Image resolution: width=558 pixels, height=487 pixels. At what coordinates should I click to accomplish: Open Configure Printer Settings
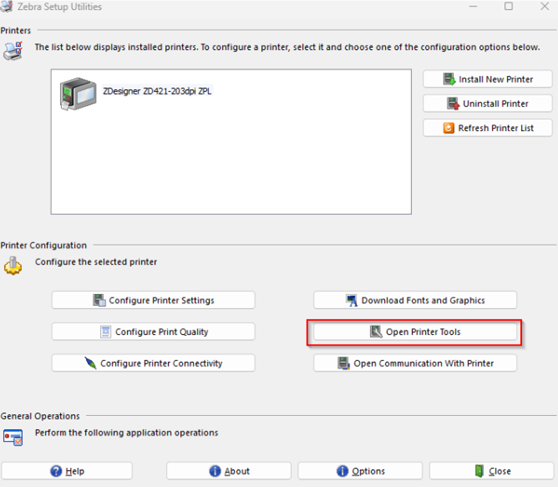point(153,300)
